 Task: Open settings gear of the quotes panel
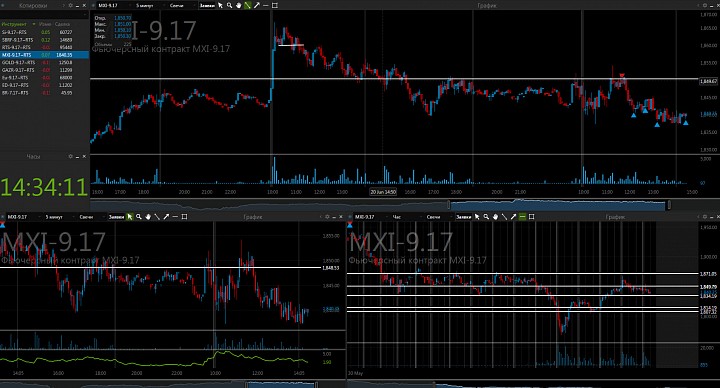(x=70, y=6)
